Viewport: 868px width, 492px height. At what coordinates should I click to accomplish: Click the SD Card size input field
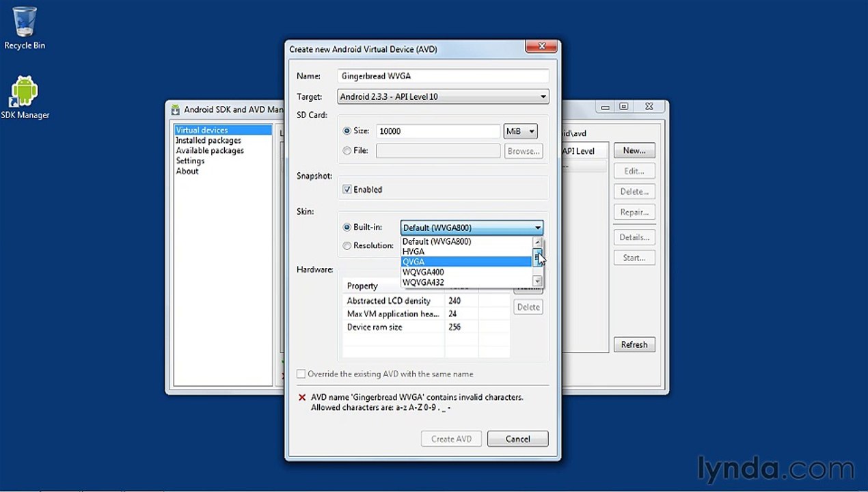pos(438,131)
